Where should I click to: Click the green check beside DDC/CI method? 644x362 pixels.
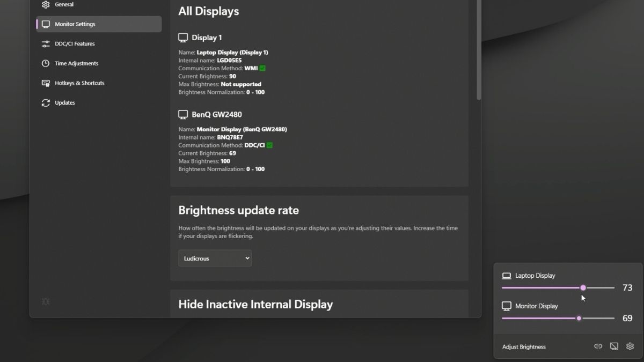click(x=269, y=145)
